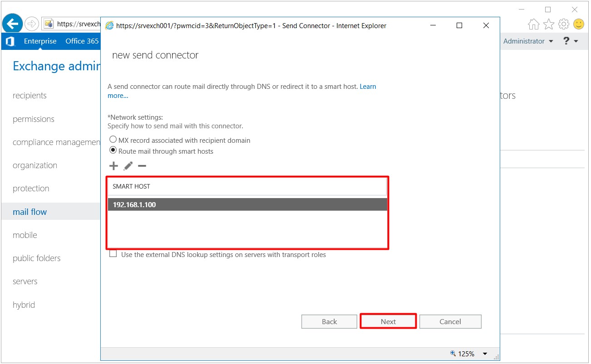The height and width of the screenshot is (364, 591).
Task: Select the 192.168.1.100 smart host row
Action: [247, 204]
